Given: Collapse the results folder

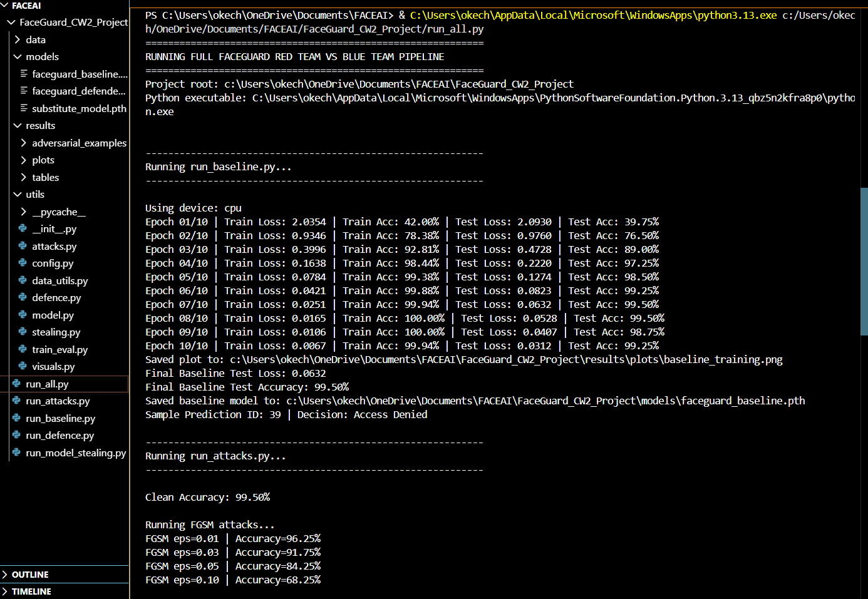Looking at the screenshot, I should (x=18, y=126).
